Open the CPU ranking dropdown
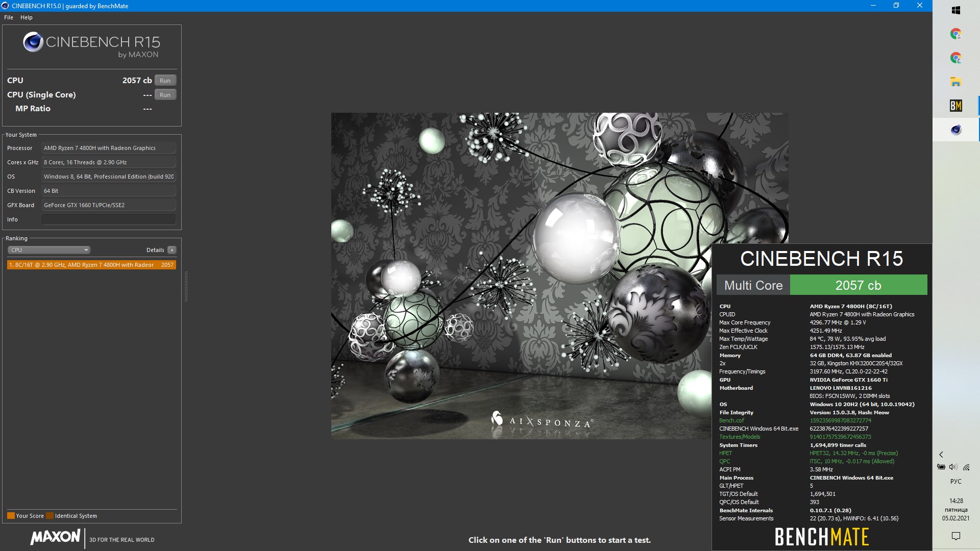Image resolution: width=980 pixels, height=551 pixels. coord(49,250)
